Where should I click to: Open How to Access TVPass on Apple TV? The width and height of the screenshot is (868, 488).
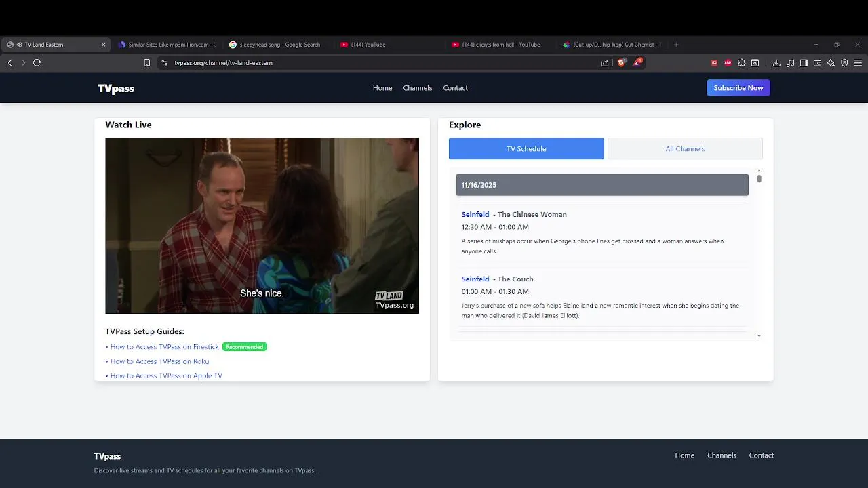pyautogui.click(x=166, y=375)
